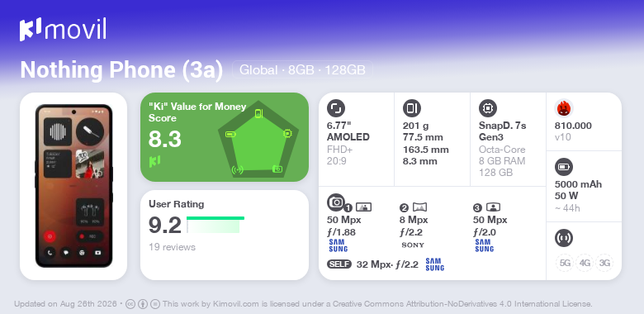Screen dimensions: 644x314
Task: Select the 4G network badge
Action: click(x=585, y=263)
